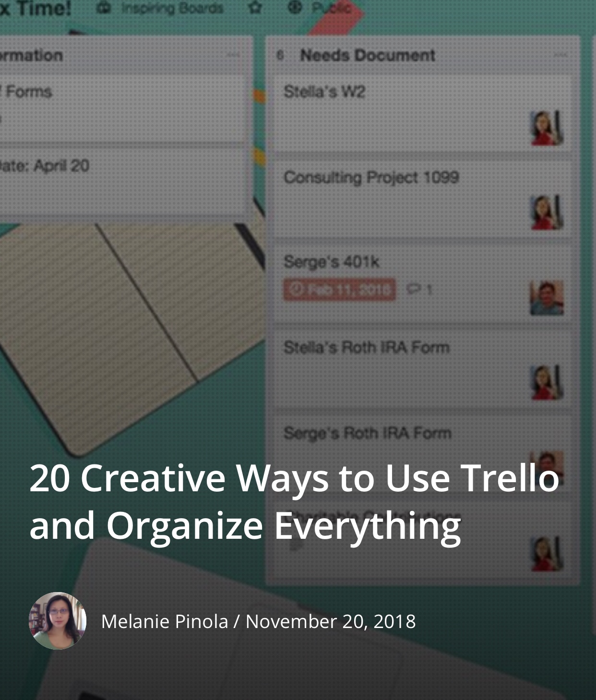596x700 pixels.
Task: Click the avatar on Stella's Roth IRA Form
Action: [x=547, y=383]
